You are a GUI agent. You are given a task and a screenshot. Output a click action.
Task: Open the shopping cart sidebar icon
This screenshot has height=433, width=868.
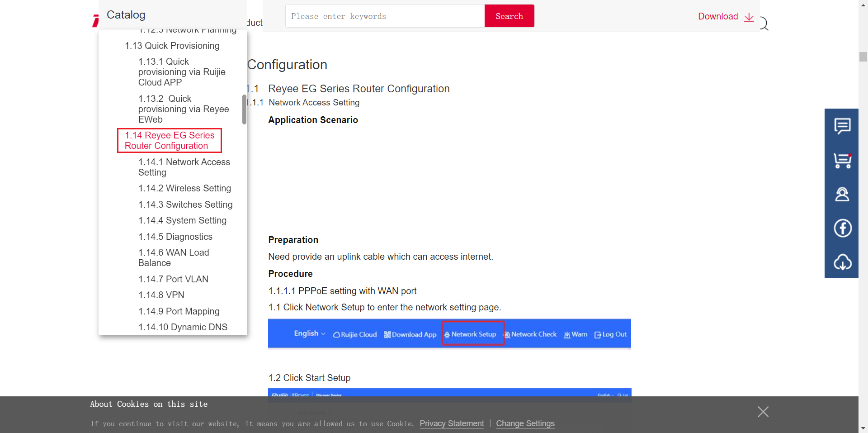coord(842,160)
